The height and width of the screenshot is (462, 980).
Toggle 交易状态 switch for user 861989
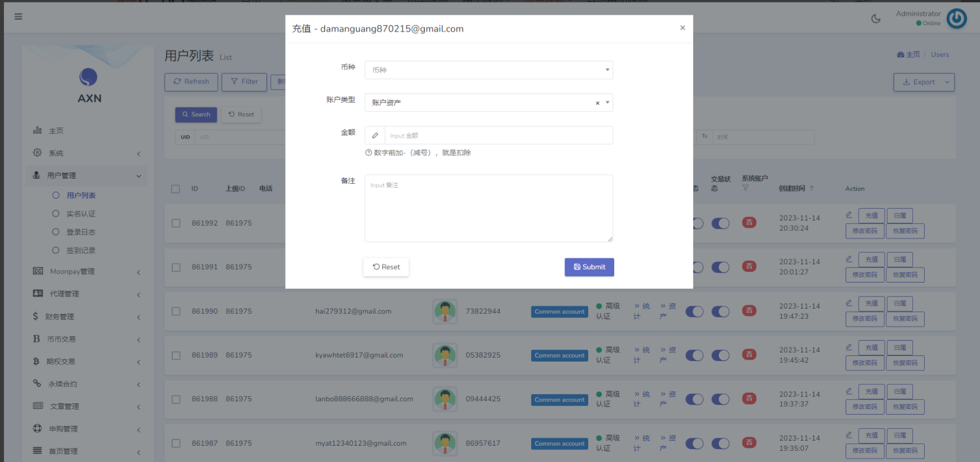[720, 355]
